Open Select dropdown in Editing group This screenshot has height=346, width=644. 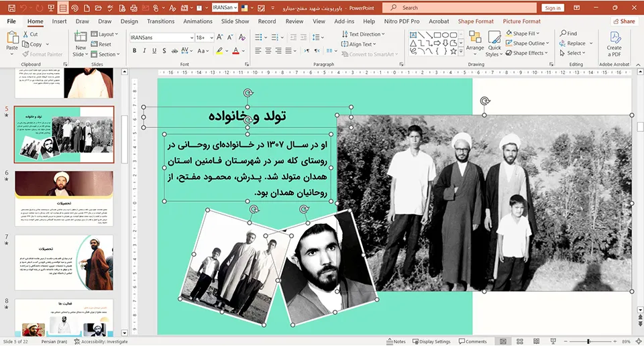572,53
